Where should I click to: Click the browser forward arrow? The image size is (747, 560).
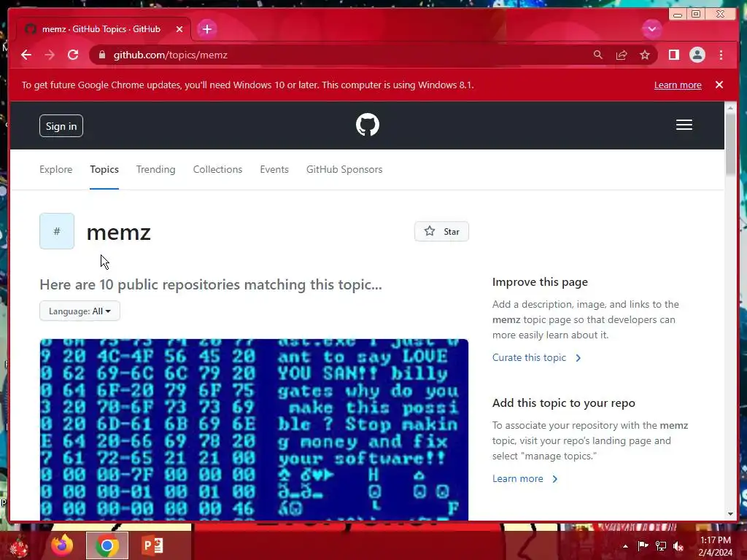pos(50,55)
